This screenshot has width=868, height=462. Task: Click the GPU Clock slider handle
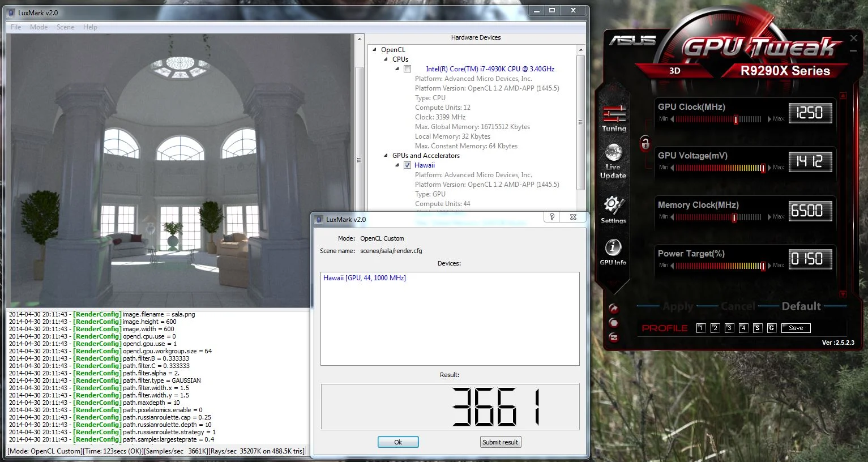[736, 119]
